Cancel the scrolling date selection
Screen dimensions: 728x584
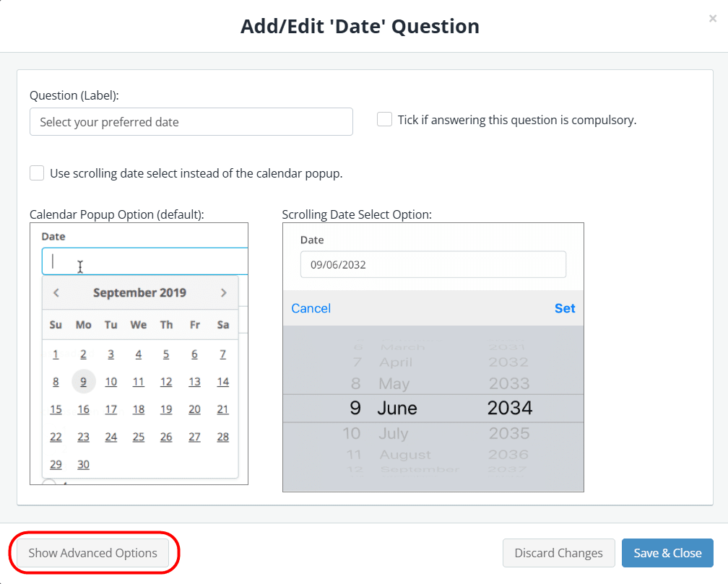pos(311,308)
